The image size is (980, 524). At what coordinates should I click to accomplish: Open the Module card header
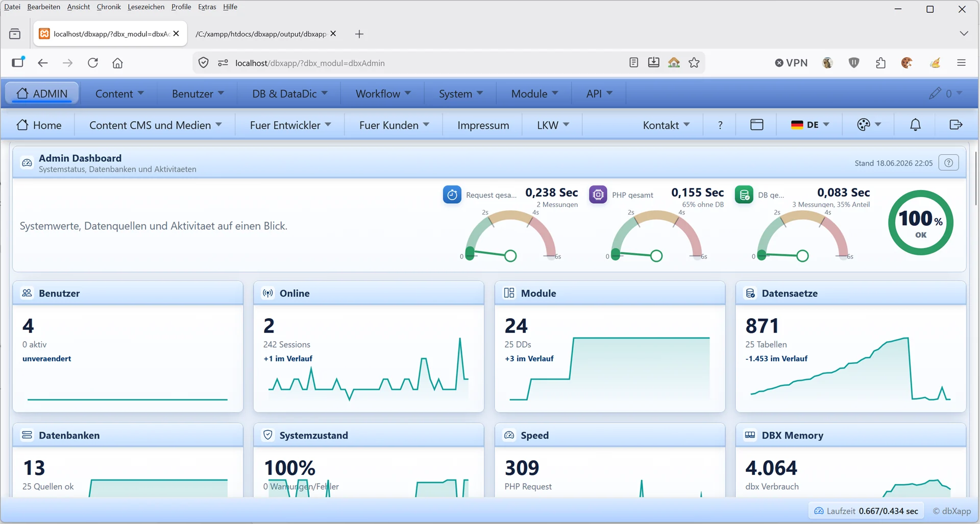coord(610,293)
